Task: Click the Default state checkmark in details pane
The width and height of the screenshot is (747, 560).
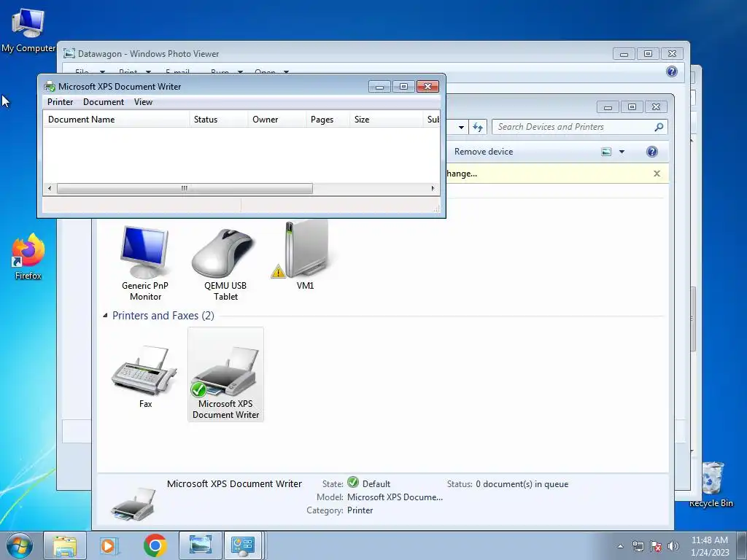Action: [353, 483]
